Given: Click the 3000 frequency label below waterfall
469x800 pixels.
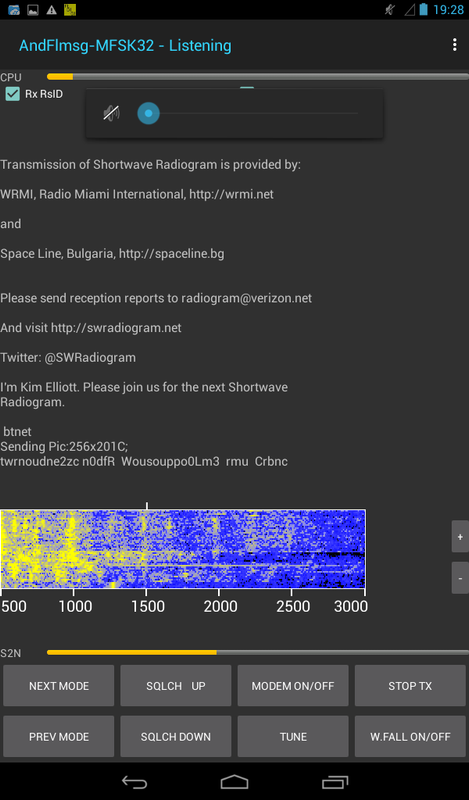Looking at the screenshot, I should 351,606.
